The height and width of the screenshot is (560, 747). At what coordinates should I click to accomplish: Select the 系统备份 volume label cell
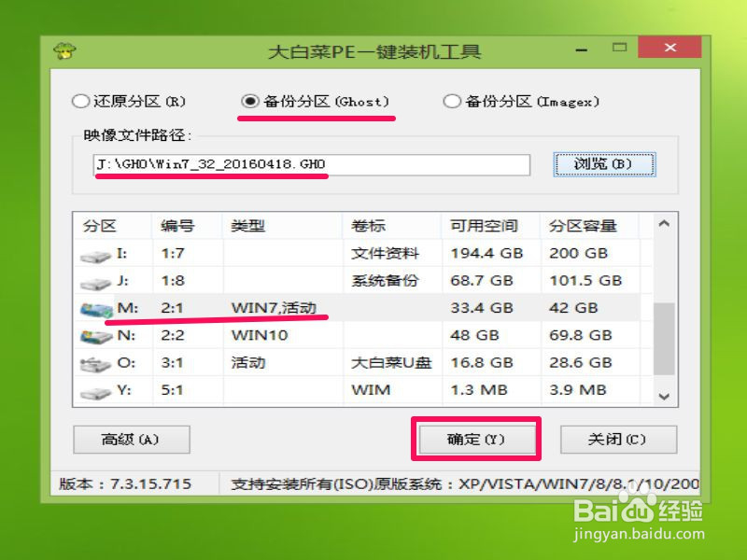tap(385, 281)
